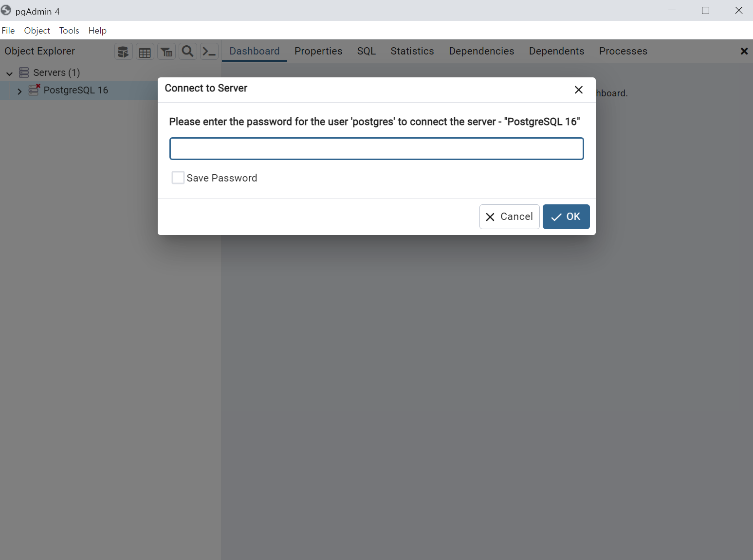Open the File menu

8,30
